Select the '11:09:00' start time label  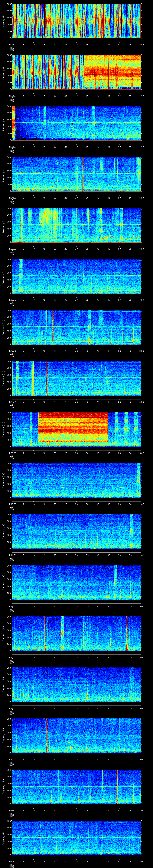tap(12, 453)
